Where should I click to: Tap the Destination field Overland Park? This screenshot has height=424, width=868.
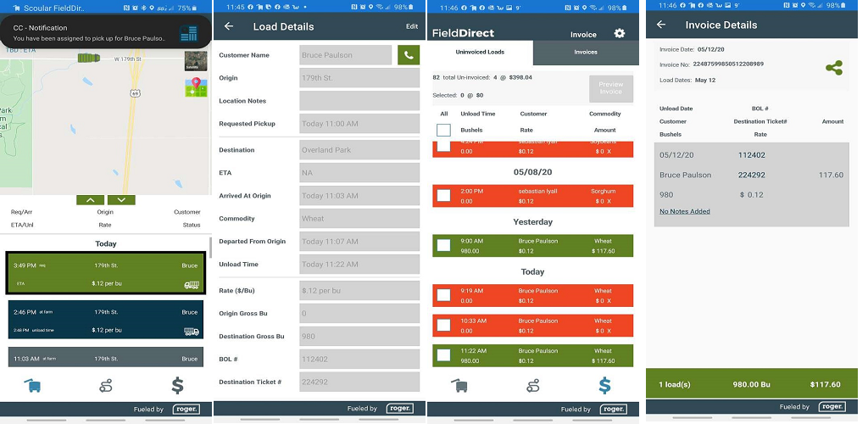tap(359, 150)
